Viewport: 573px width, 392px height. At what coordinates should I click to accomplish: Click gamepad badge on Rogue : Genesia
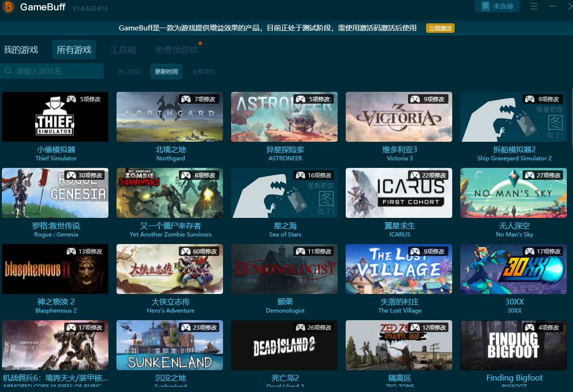coord(71,175)
